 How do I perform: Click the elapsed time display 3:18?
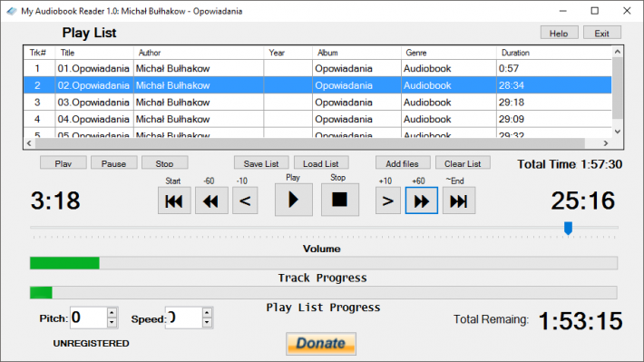pyautogui.click(x=55, y=201)
